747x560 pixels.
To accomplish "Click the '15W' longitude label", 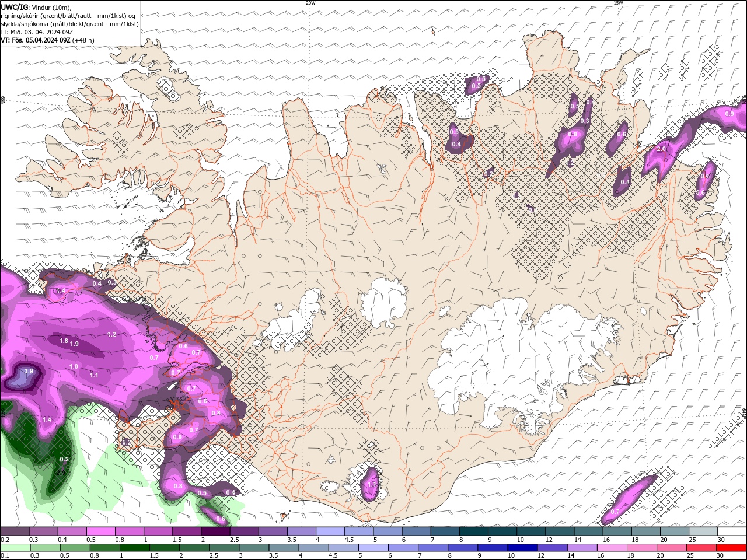I will pyautogui.click(x=618, y=3).
